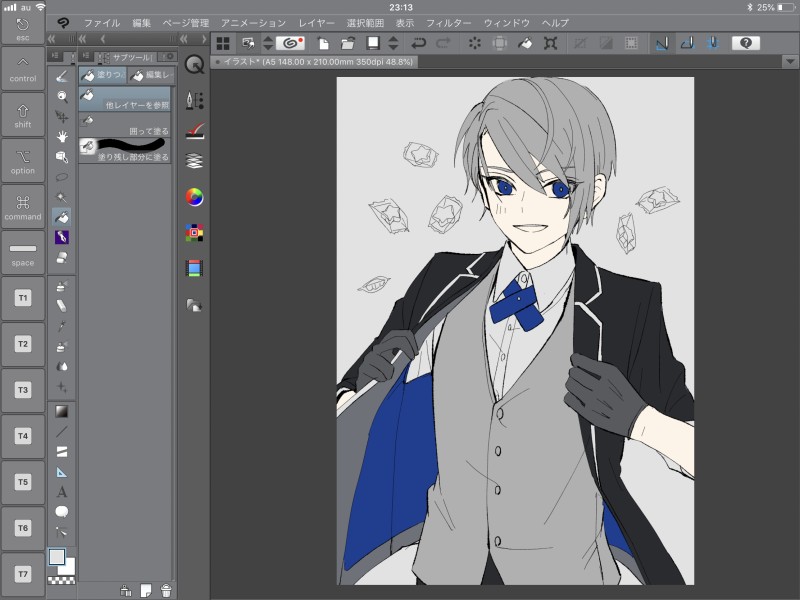This screenshot has height=600, width=800.
Task: Open the Color wheel panel
Action: 194,197
